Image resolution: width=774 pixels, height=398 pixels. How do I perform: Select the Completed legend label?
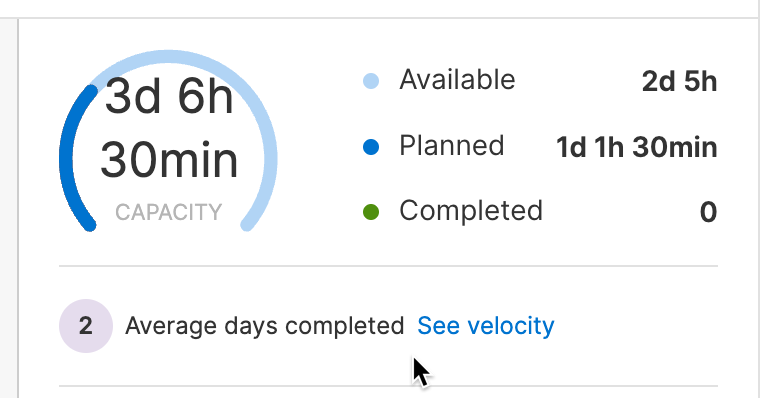click(471, 211)
